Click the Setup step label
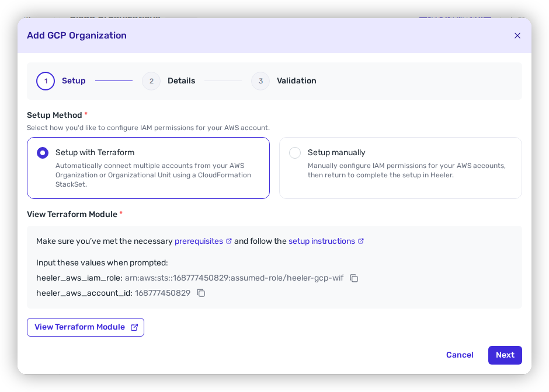The height and width of the screenshot is (392, 549). (74, 80)
